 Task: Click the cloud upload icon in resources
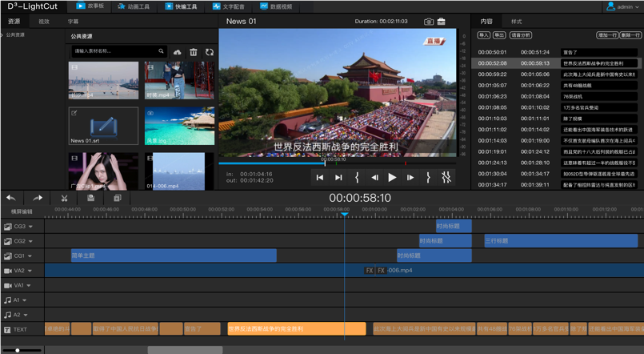click(x=178, y=52)
